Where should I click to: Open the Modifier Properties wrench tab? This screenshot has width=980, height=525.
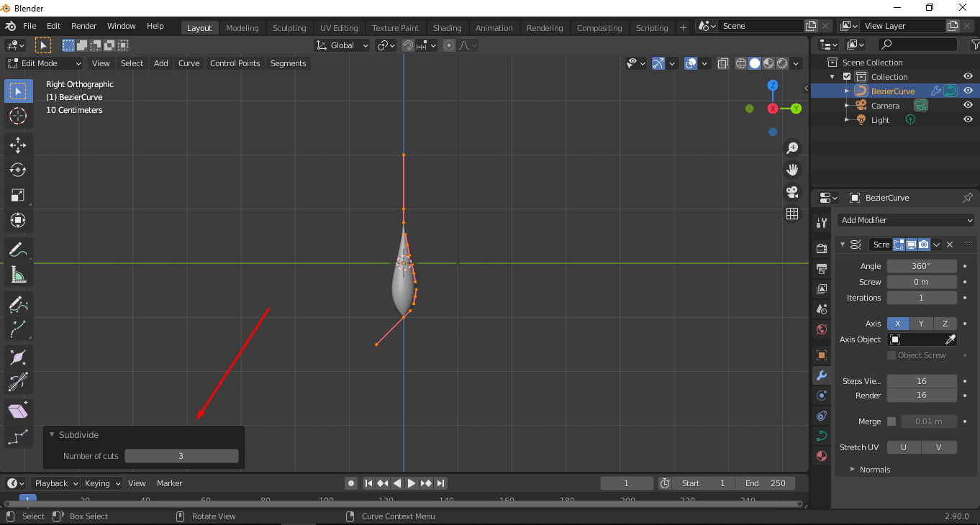821,375
